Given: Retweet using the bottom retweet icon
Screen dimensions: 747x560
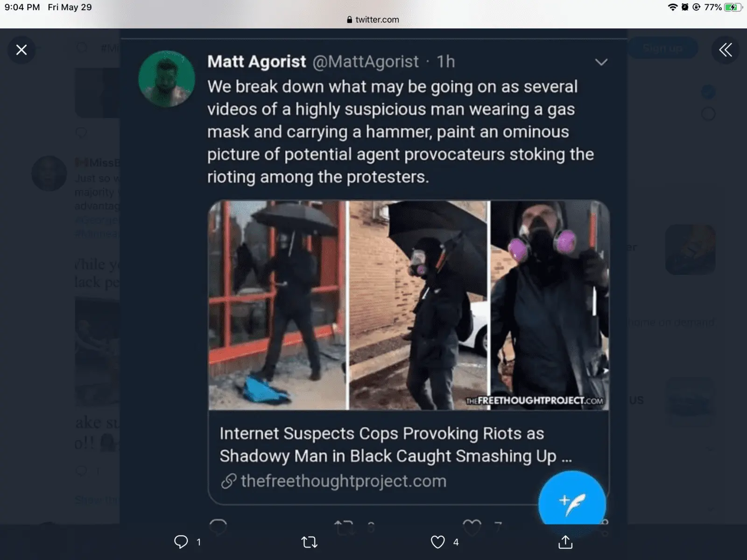Looking at the screenshot, I should [309, 542].
